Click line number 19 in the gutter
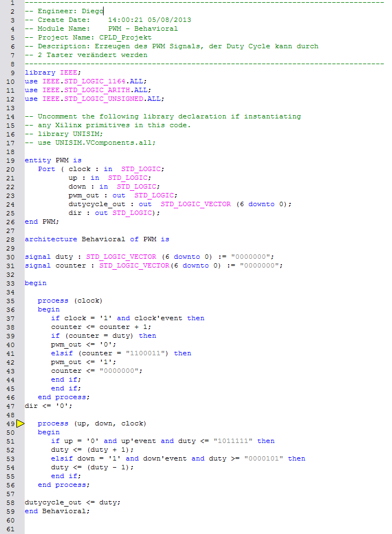392x534 pixels. tap(10, 161)
